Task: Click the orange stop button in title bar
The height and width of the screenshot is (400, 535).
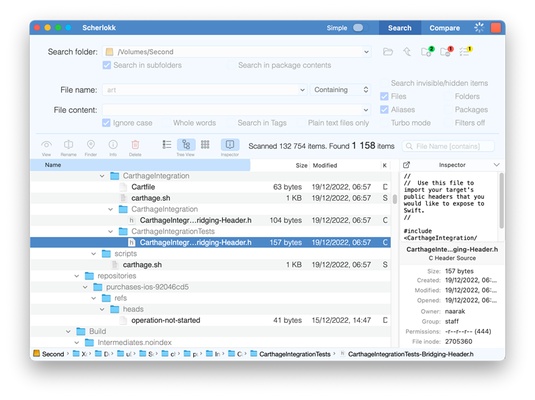Action: tap(496, 28)
